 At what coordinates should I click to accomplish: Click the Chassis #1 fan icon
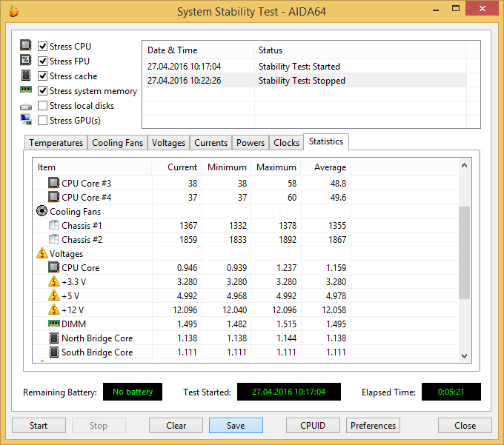[x=53, y=225]
